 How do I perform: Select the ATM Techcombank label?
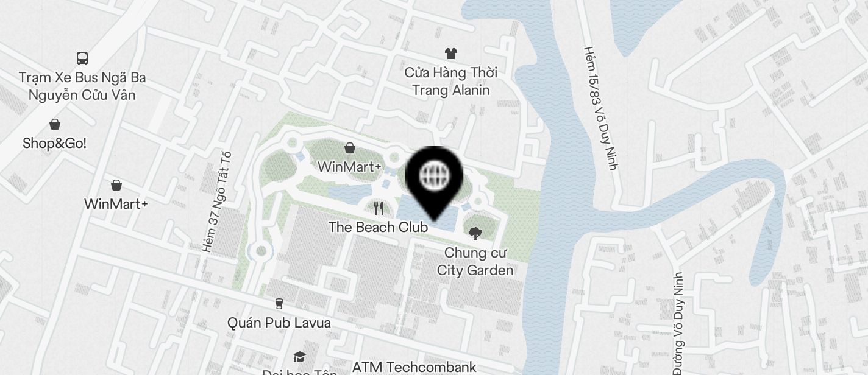pos(414,367)
